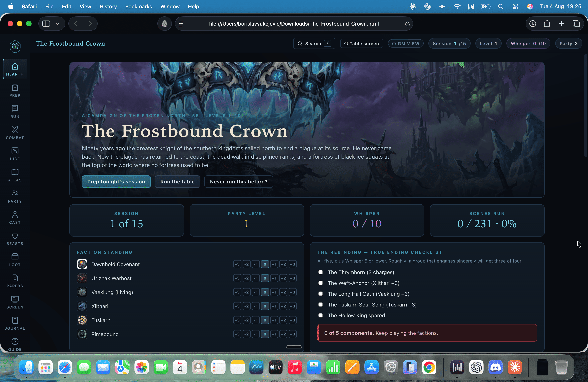588x382 pixels.
Task: Open the Combat tracker icon
Action: coord(15,133)
